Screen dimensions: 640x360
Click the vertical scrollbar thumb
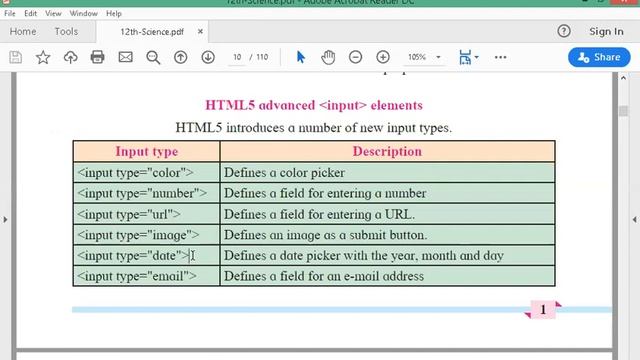pos(623,111)
